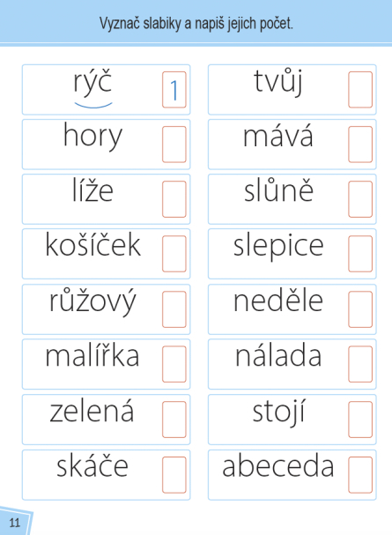Click the answer box beside "hory"
The height and width of the screenshot is (535, 392).
[174, 145]
